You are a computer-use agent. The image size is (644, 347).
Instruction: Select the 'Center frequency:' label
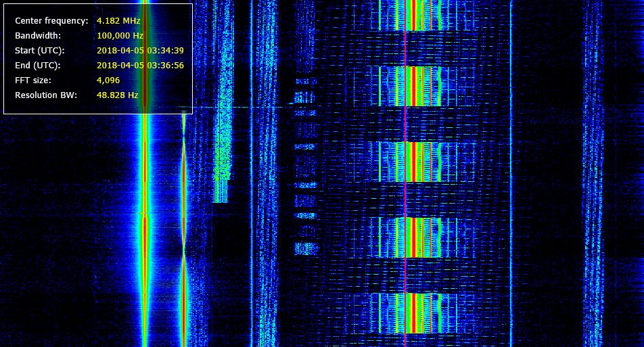click(51, 21)
